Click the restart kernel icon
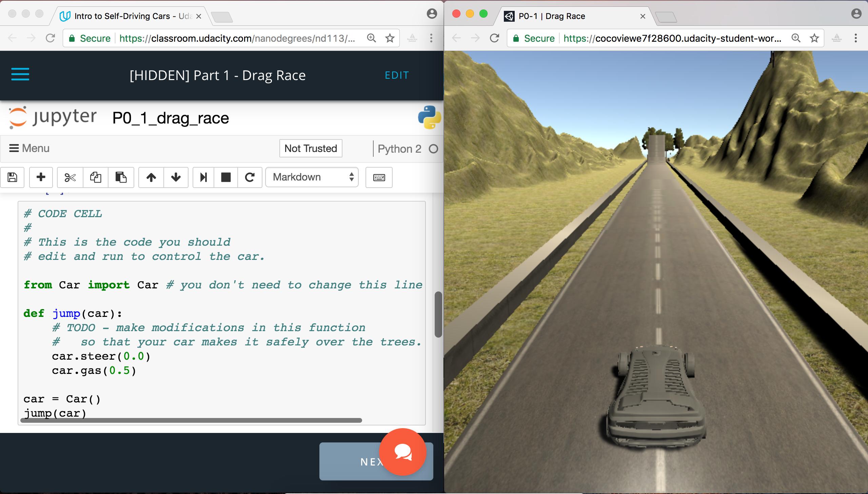 249,177
